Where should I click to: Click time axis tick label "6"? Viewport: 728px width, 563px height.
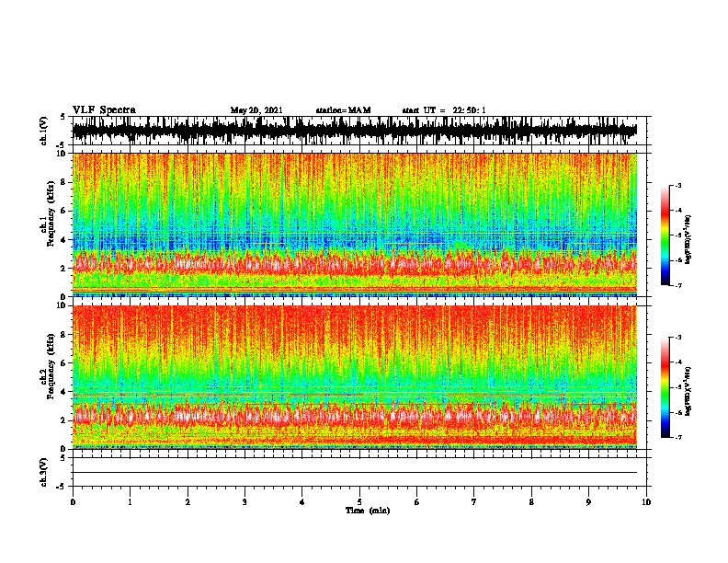pos(417,502)
